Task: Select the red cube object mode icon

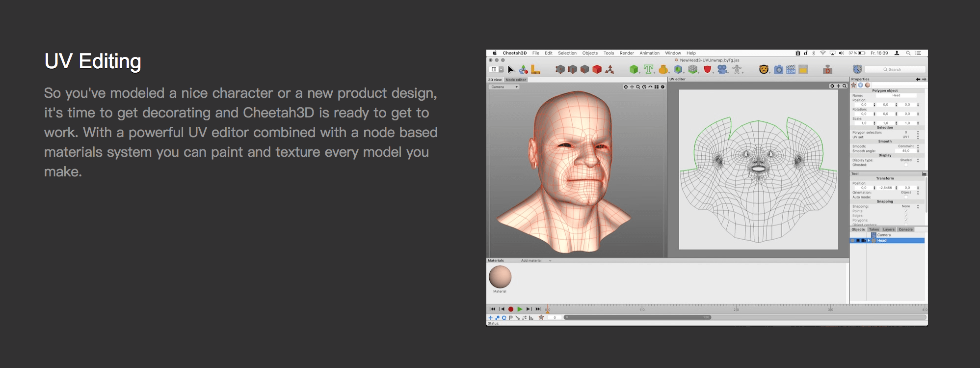Action: 597,70
